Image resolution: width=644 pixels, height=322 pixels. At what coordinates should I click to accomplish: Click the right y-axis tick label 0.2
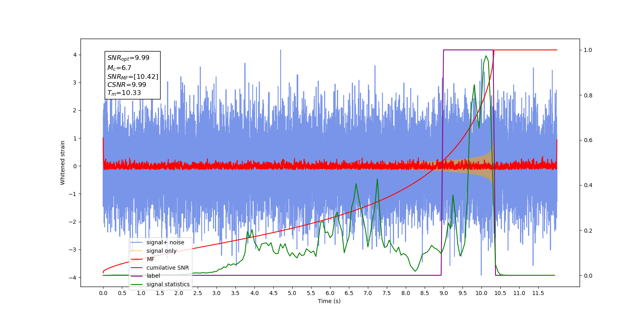(588, 231)
